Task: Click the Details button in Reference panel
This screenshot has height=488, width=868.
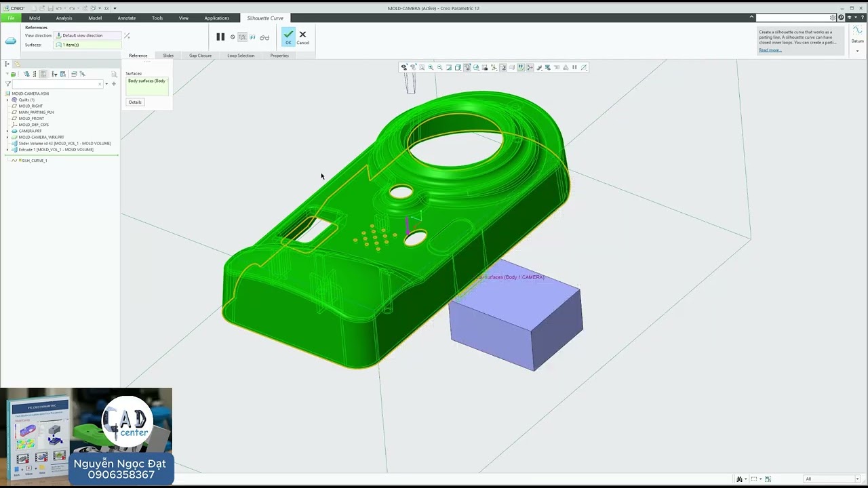Action: pyautogui.click(x=135, y=102)
